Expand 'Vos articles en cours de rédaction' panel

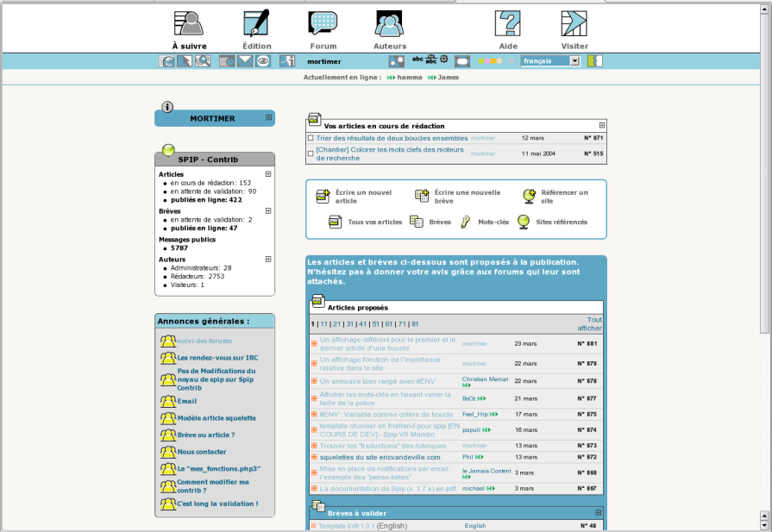pyautogui.click(x=602, y=126)
